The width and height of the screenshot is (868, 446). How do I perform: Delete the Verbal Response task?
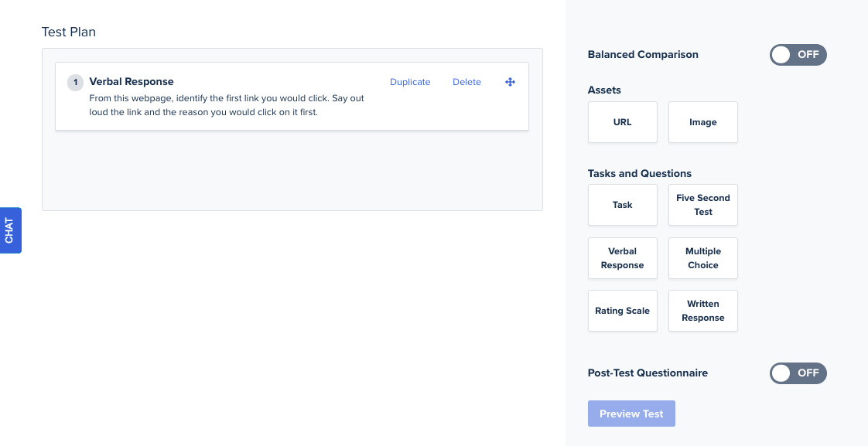466,82
